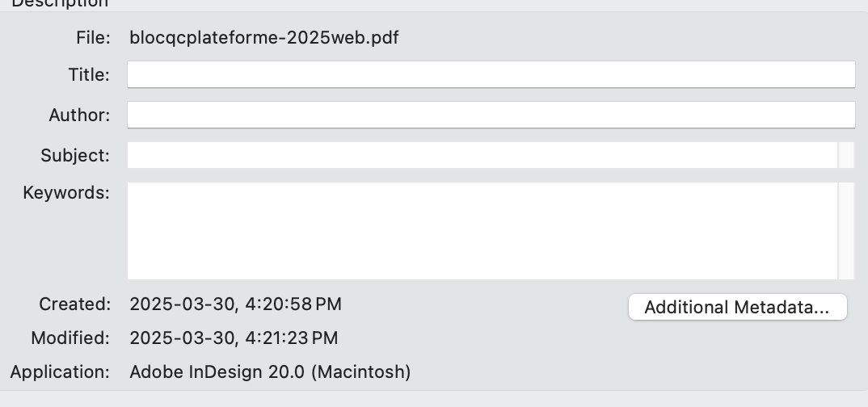Select the filename blocqcplateforme-2025web.pdf text
Screen dimensions: 868x407
coord(263,38)
